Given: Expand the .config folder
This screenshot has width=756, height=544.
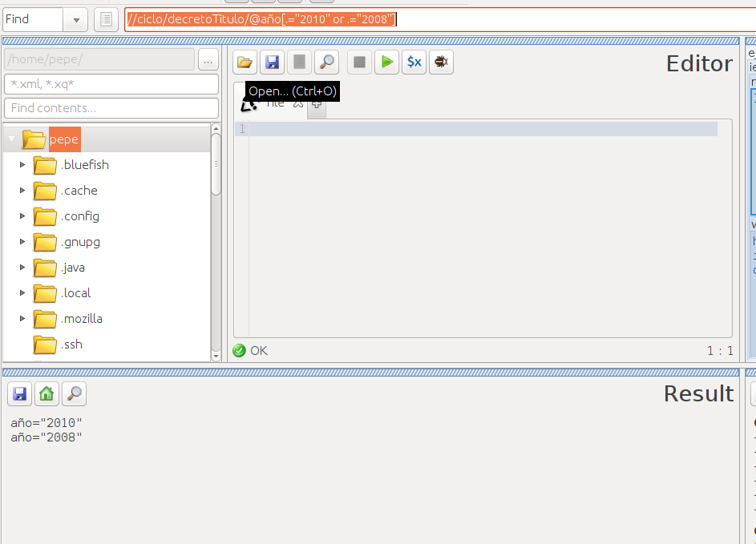Looking at the screenshot, I should point(22,216).
